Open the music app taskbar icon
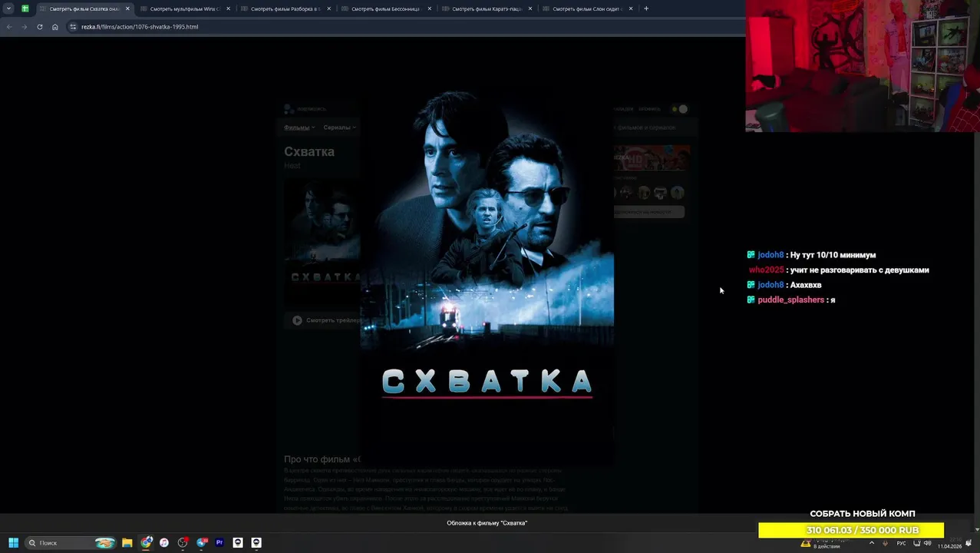 point(164,542)
